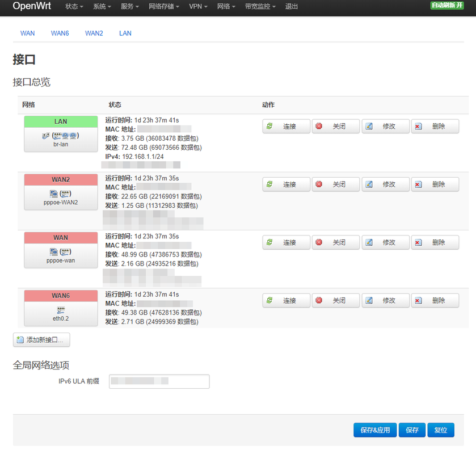The image size is (476, 454).
Task: Open the 系统 dropdown menu
Action: (x=102, y=6)
